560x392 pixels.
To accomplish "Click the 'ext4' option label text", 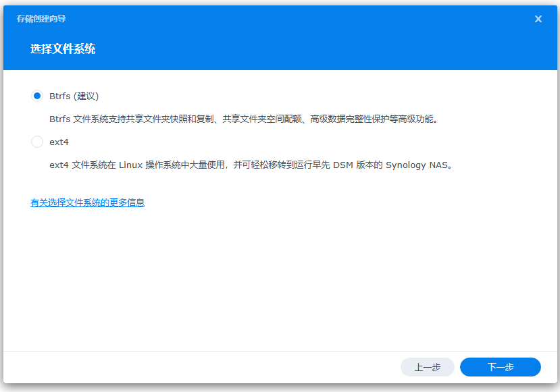I will tap(59, 142).
